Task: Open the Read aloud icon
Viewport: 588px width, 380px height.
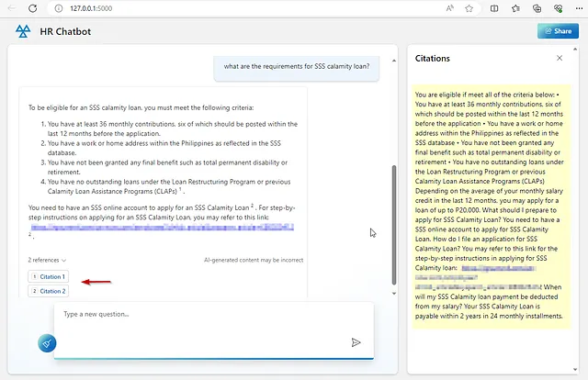Action: pyautogui.click(x=449, y=8)
